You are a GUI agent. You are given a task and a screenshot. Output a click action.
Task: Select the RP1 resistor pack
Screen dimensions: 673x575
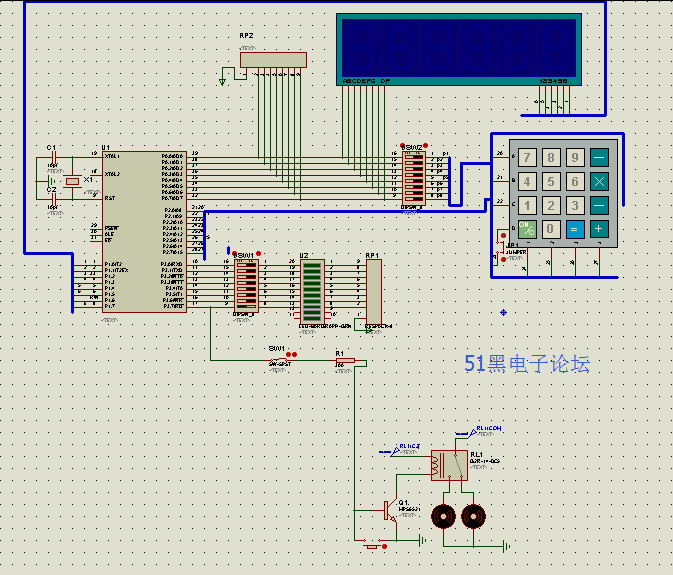click(x=373, y=292)
